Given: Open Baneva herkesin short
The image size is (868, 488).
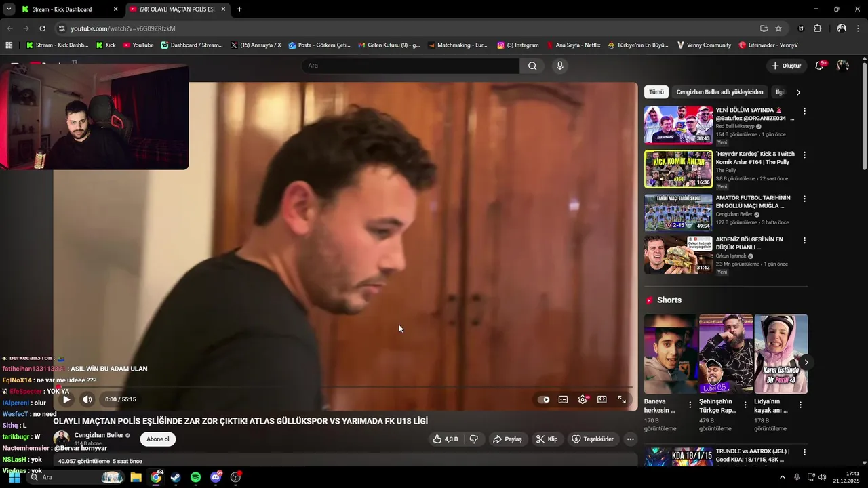Looking at the screenshot, I should pyautogui.click(x=671, y=354).
